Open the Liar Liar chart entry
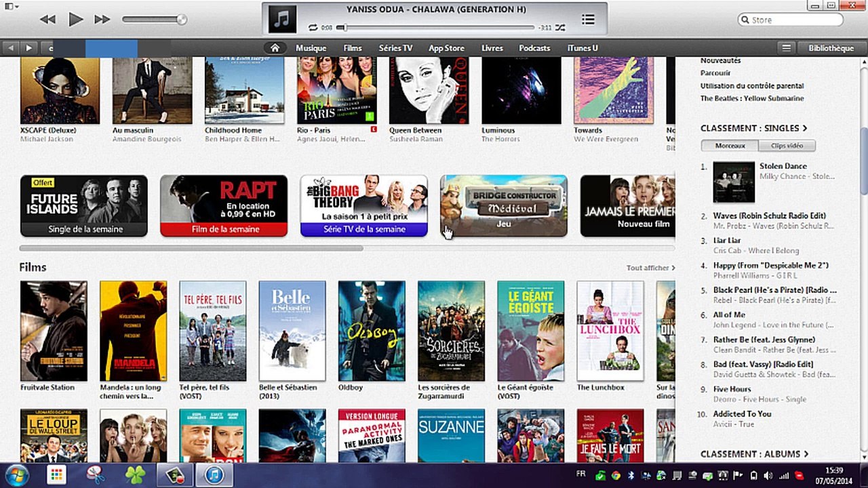Image resolution: width=868 pixels, height=488 pixels. tap(727, 241)
